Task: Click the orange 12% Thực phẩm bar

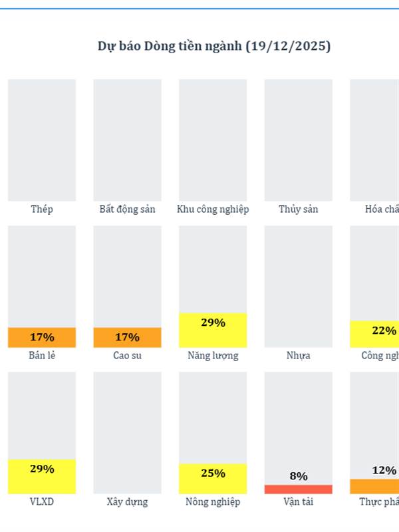Action: (374, 487)
